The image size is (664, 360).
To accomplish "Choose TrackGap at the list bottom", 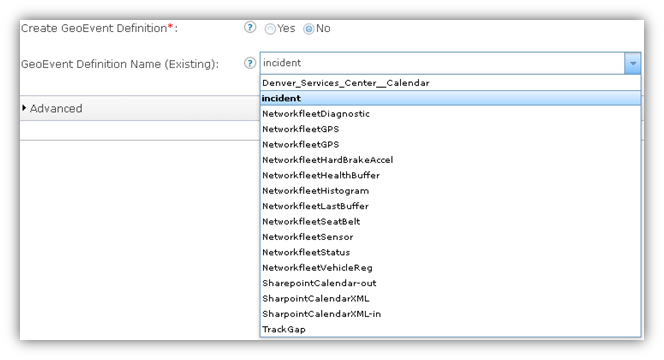I will 450,329.
